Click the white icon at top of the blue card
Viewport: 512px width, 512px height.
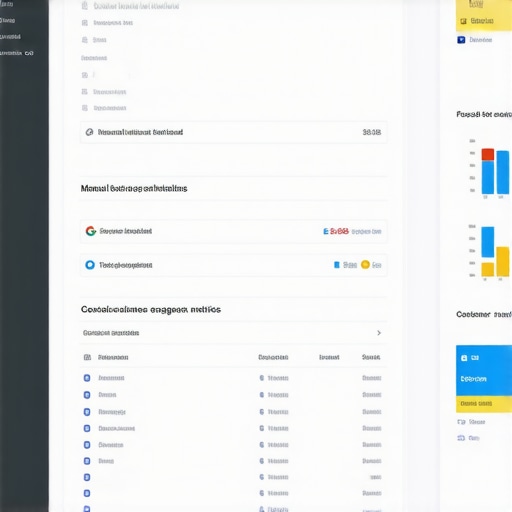click(464, 358)
